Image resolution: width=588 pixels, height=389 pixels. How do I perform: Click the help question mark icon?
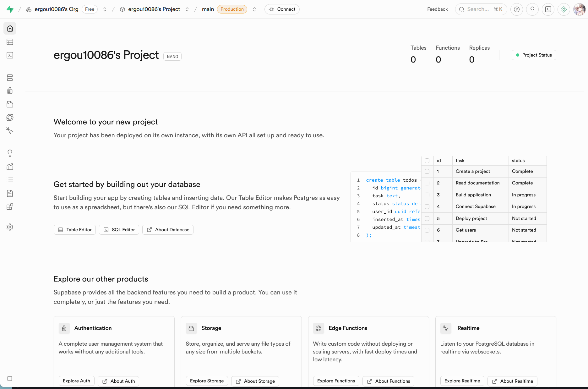516,9
